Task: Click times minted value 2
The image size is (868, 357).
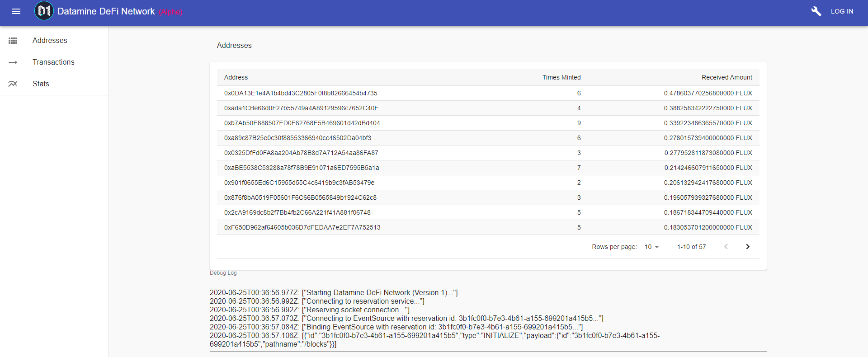Action: (579, 183)
